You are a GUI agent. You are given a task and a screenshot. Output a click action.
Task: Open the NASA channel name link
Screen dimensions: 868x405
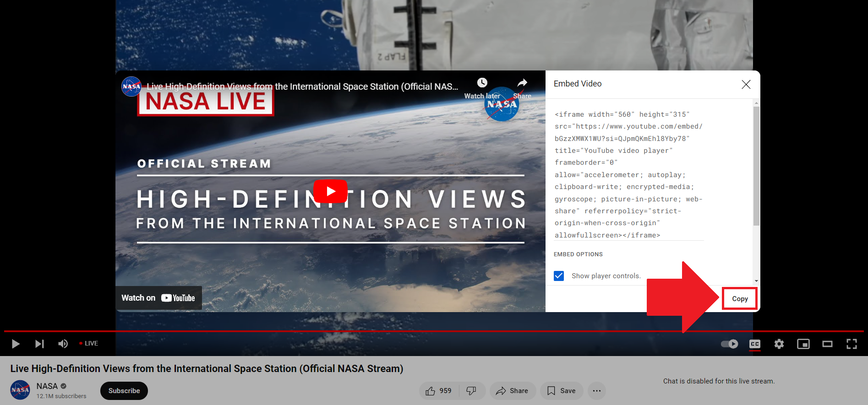coord(47,386)
